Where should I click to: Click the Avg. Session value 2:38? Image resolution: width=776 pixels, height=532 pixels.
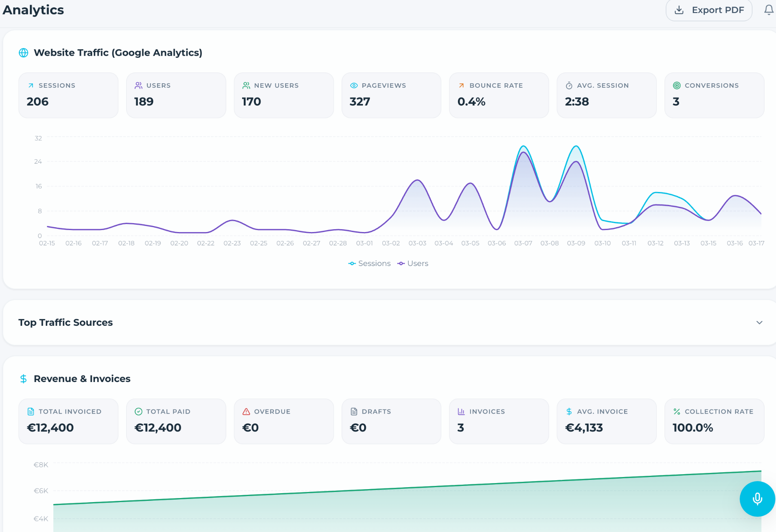577,101
